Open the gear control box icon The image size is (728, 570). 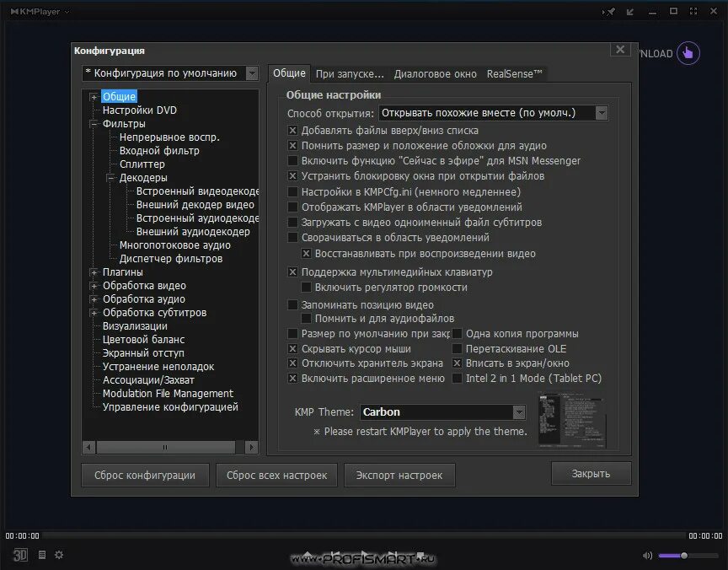(59, 554)
